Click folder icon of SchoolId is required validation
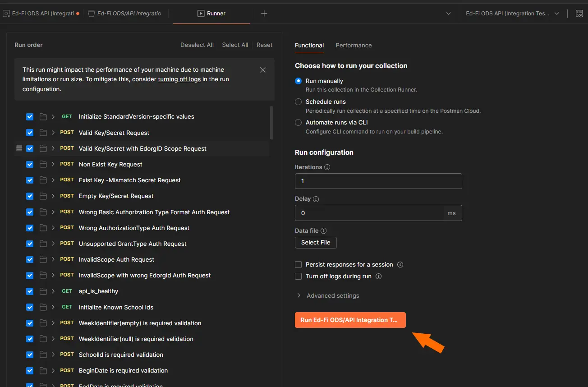 point(43,355)
